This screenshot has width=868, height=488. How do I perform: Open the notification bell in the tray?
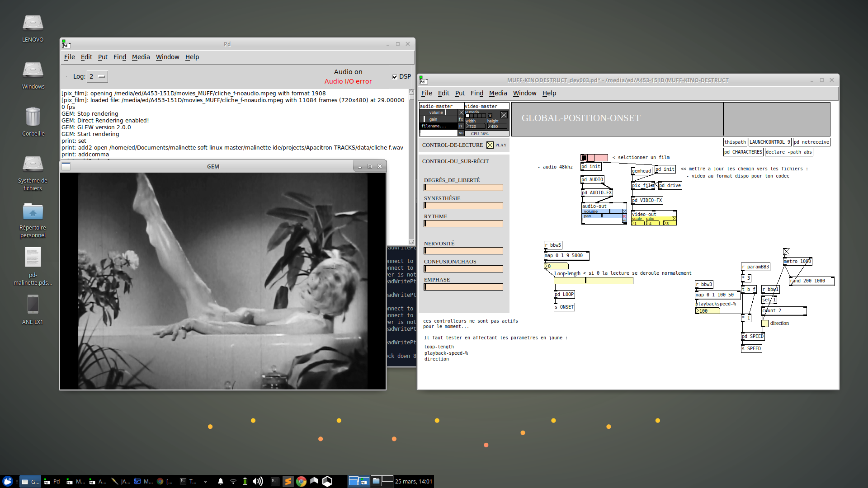[x=221, y=481]
